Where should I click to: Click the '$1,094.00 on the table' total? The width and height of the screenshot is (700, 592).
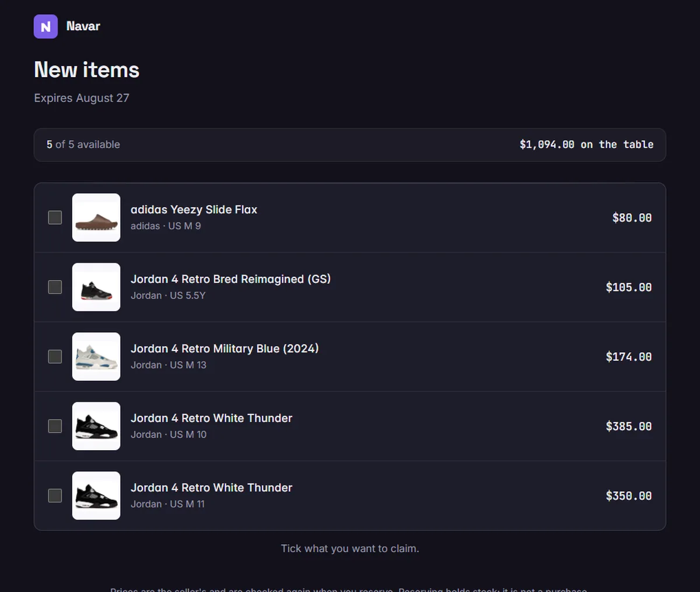pyautogui.click(x=586, y=144)
